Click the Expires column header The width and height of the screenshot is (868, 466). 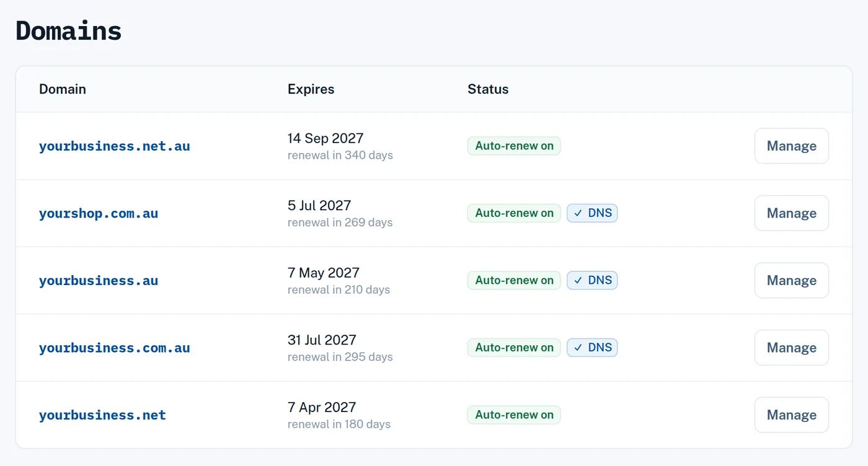point(311,89)
